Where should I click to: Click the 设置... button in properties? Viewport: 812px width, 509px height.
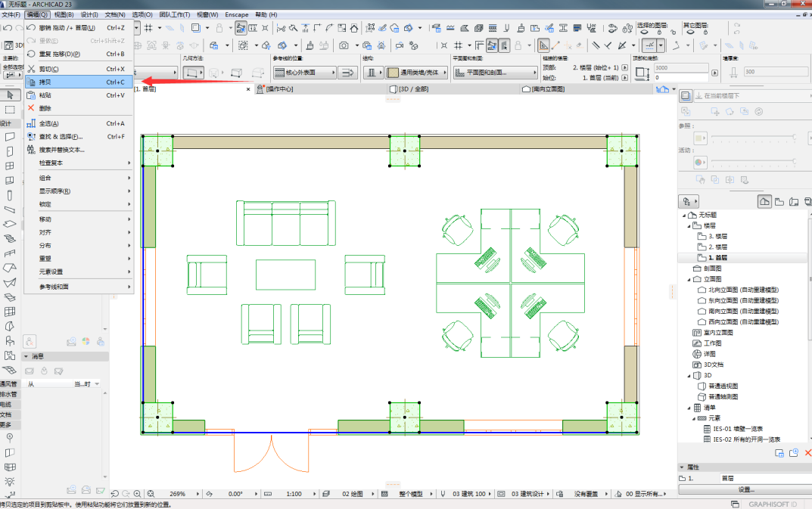point(746,489)
